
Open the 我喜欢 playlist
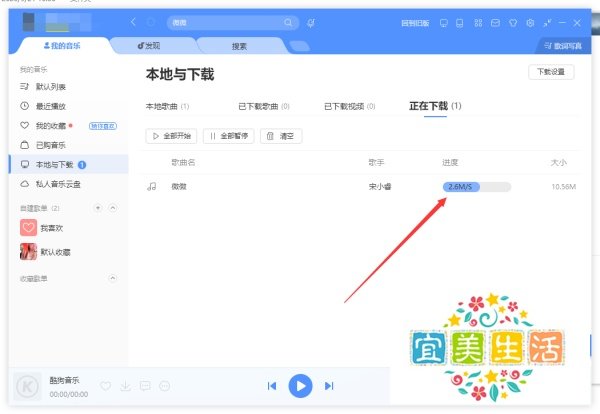coord(41,228)
